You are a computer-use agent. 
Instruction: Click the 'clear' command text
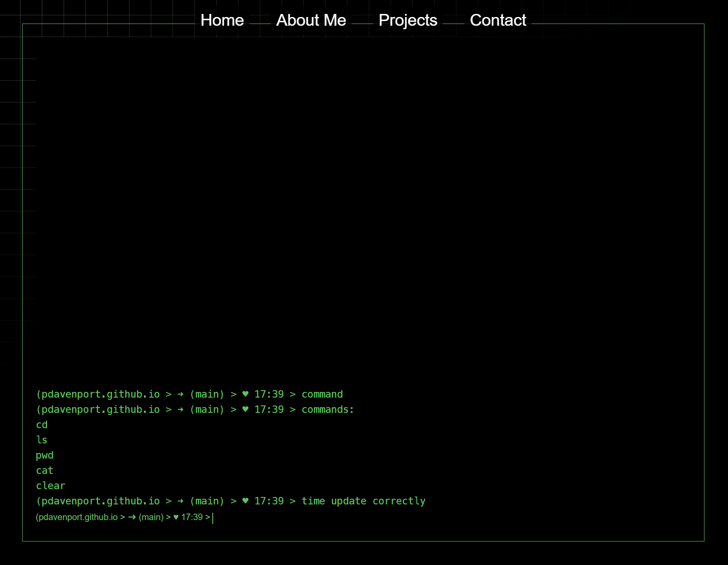pyautogui.click(x=50, y=486)
